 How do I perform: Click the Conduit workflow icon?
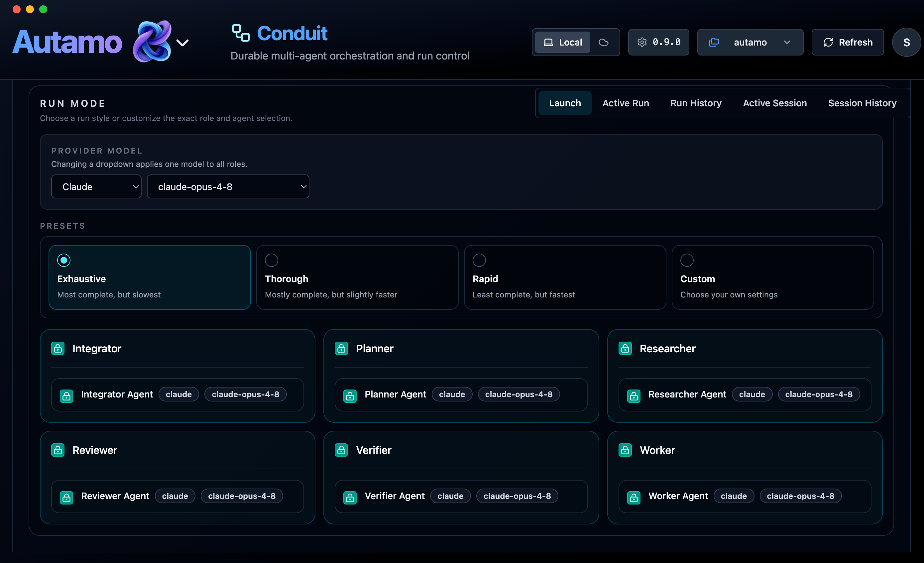(241, 33)
